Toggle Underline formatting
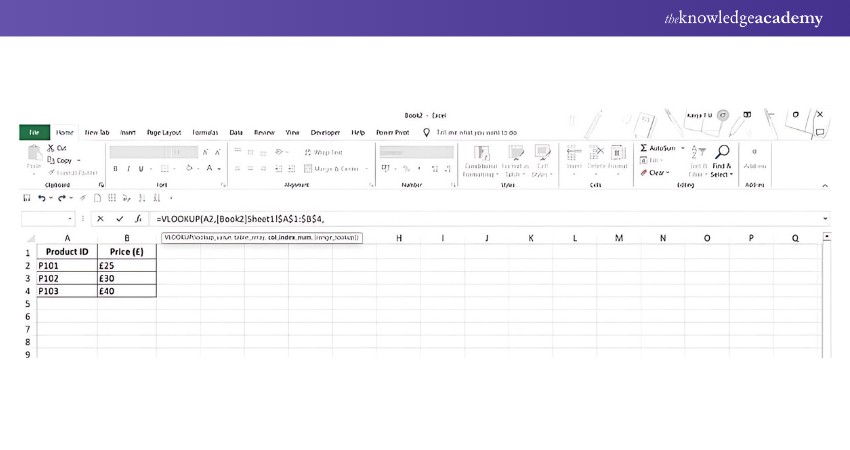 (140, 169)
